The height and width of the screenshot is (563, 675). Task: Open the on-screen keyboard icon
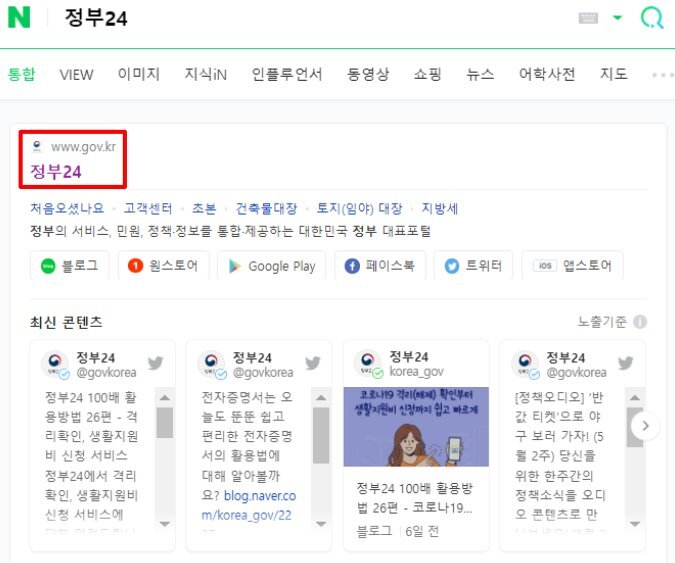(x=588, y=18)
